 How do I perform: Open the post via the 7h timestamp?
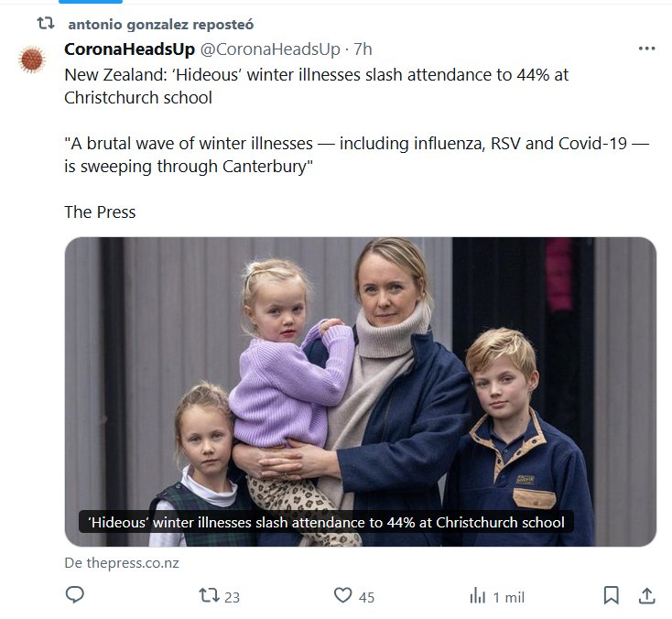click(363, 49)
